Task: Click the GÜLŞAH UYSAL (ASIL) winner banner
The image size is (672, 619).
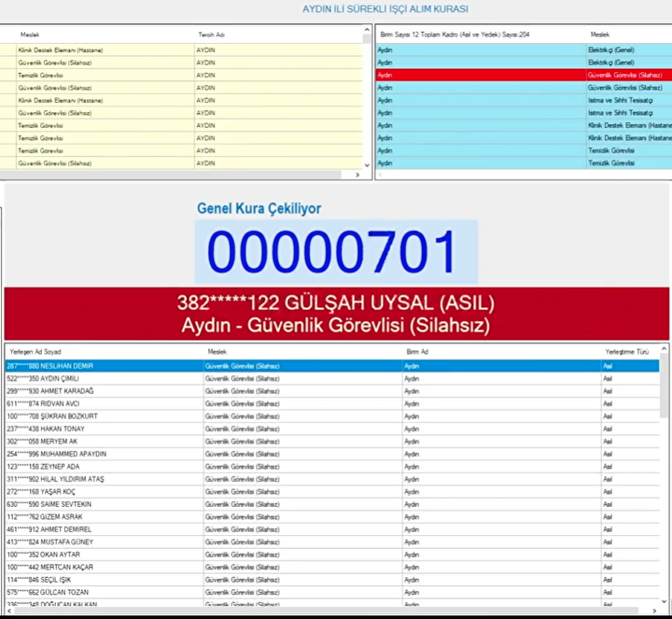Action: coord(336,303)
